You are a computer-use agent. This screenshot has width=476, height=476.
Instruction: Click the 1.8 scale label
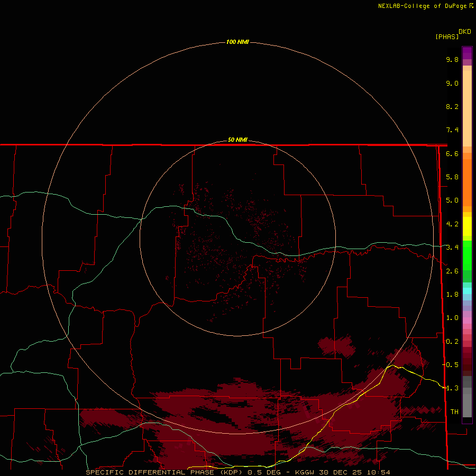coord(452,295)
